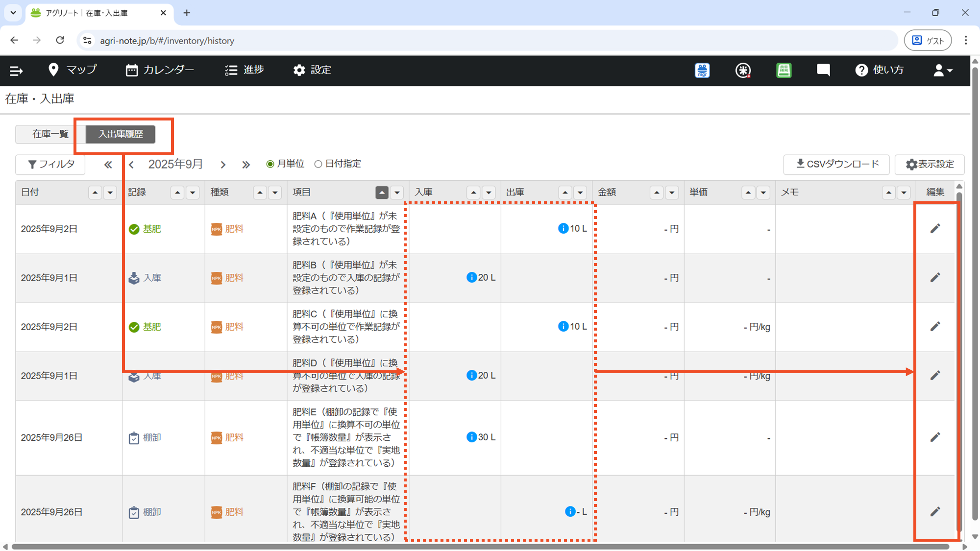Screen dimensions: 980x551
Task: Open the chat message icon
Action: click(x=823, y=71)
